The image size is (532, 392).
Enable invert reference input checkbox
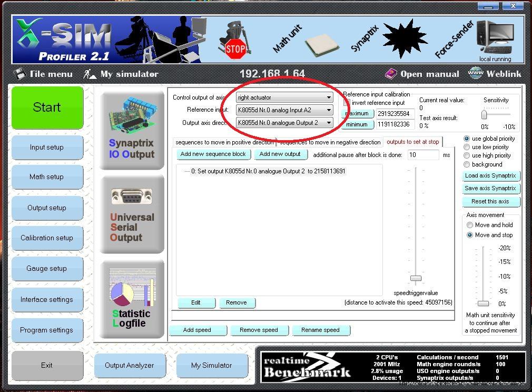(347, 103)
